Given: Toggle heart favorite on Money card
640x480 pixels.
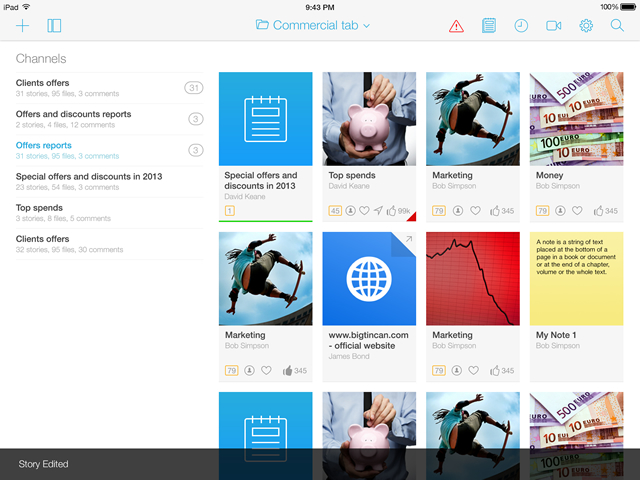Looking at the screenshot, I should pos(577,211).
